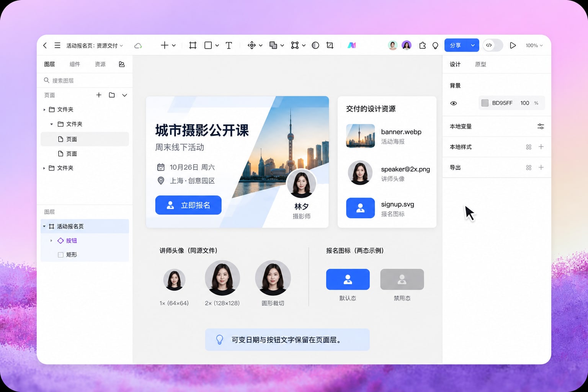Switch to the 原型 tab

480,64
